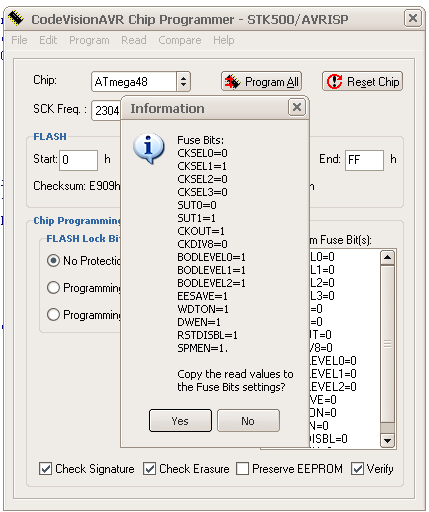Toggle the Check Erasure checkbox
This screenshot has height=512, width=429.
149,469
